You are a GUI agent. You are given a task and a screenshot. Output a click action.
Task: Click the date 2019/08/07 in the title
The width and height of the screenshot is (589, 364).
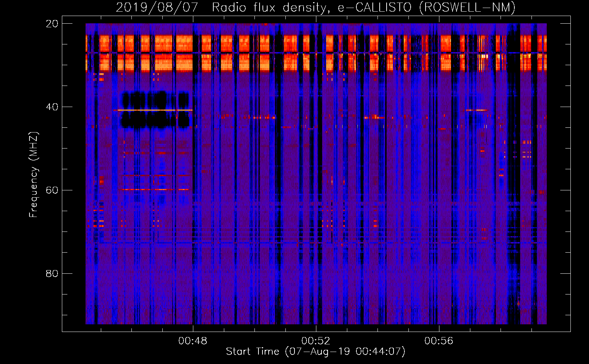(x=157, y=7)
